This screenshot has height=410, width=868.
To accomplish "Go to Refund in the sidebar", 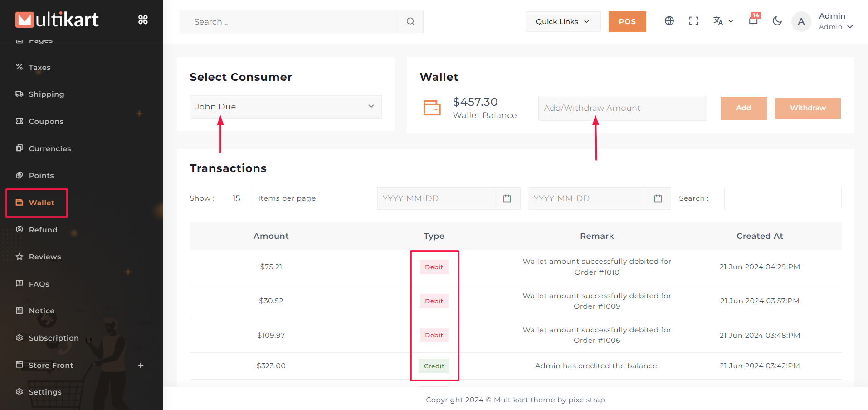I will click(x=43, y=230).
